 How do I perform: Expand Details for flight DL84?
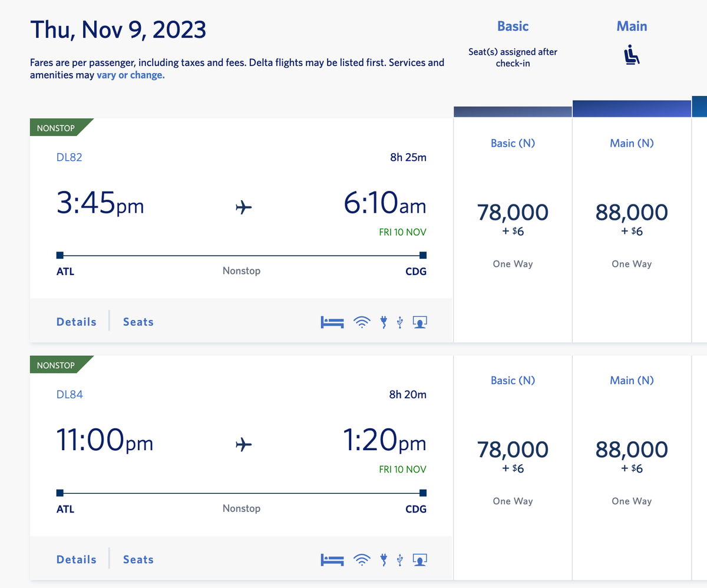pyautogui.click(x=76, y=559)
